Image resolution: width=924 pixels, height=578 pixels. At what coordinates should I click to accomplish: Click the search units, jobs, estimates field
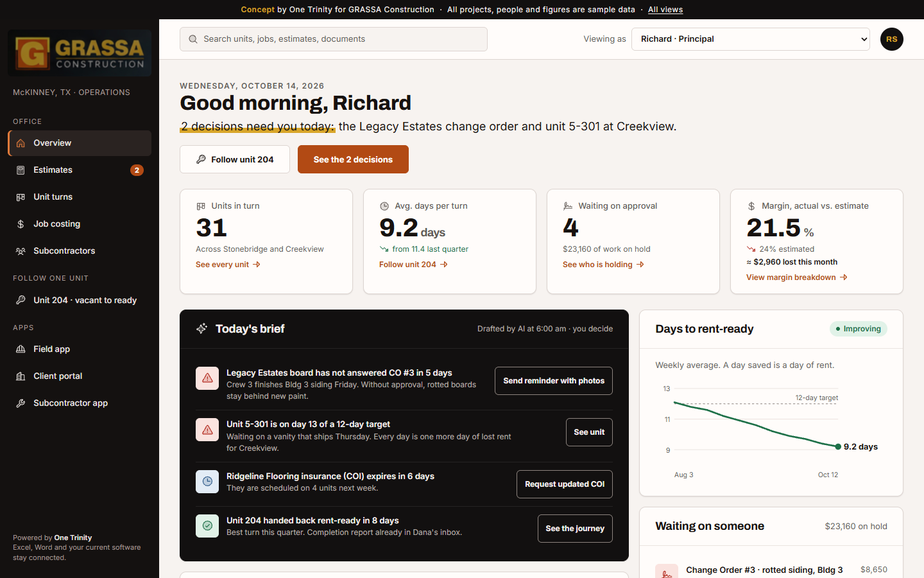tap(334, 39)
